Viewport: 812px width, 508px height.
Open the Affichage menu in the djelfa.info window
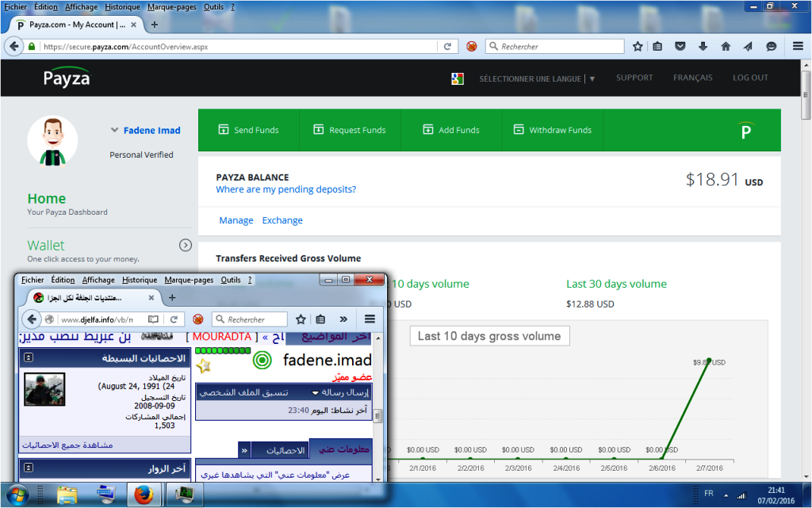point(98,280)
